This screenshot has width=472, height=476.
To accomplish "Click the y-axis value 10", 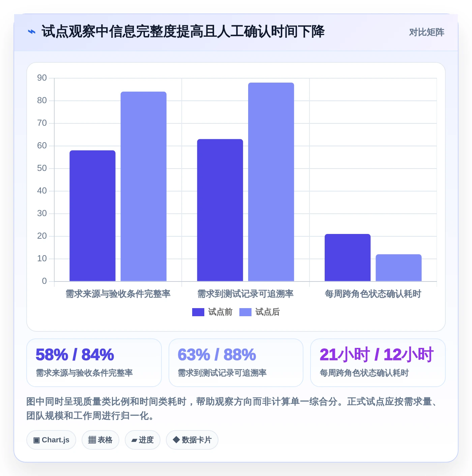I will [x=42, y=259].
